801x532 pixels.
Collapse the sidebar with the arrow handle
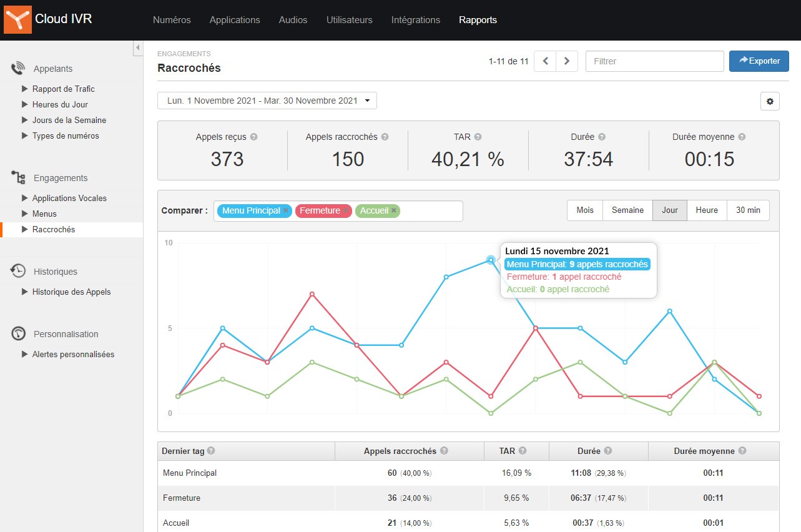point(138,49)
